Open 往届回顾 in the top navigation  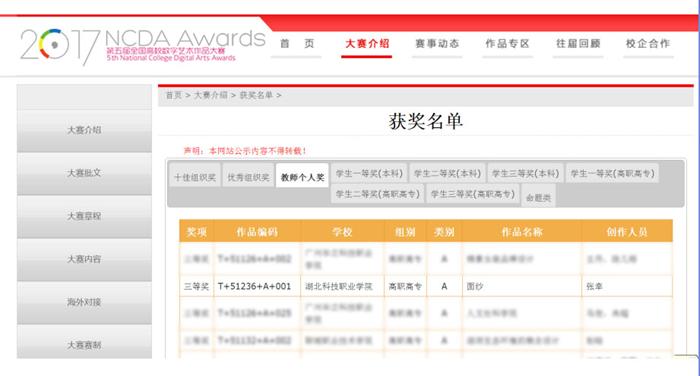coord(578,44)
